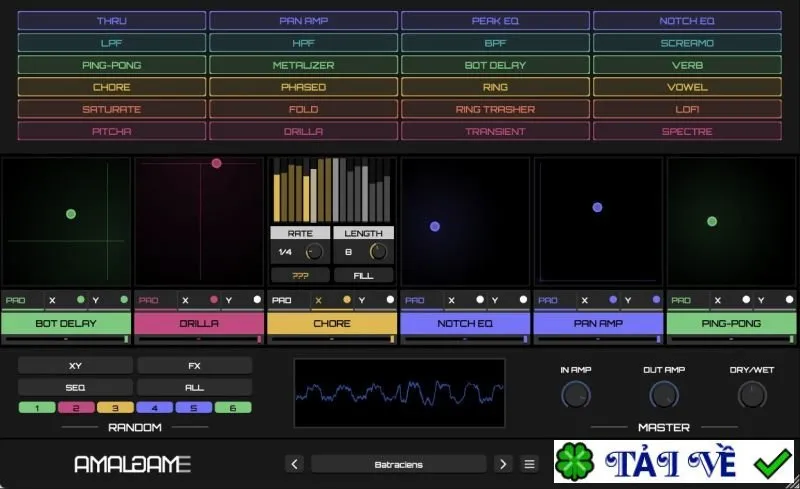Click the LENGTH knob in sequencer
Viewport: 800px width, 489px height.
click(x=378, y=252)
